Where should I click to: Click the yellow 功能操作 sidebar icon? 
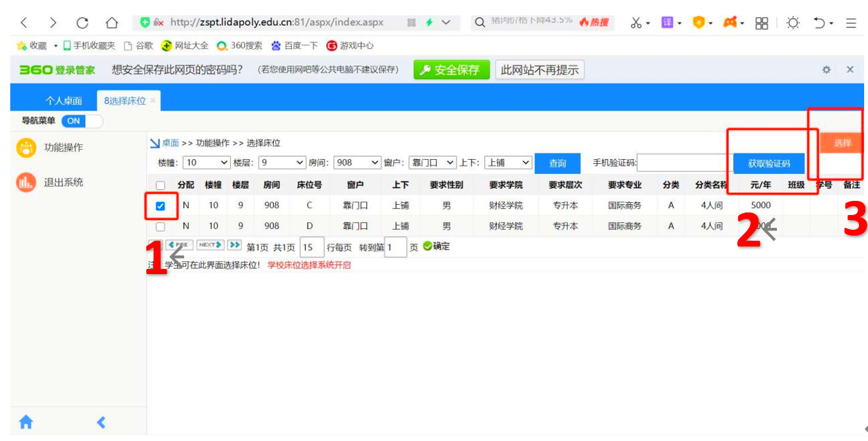(26, 148)
